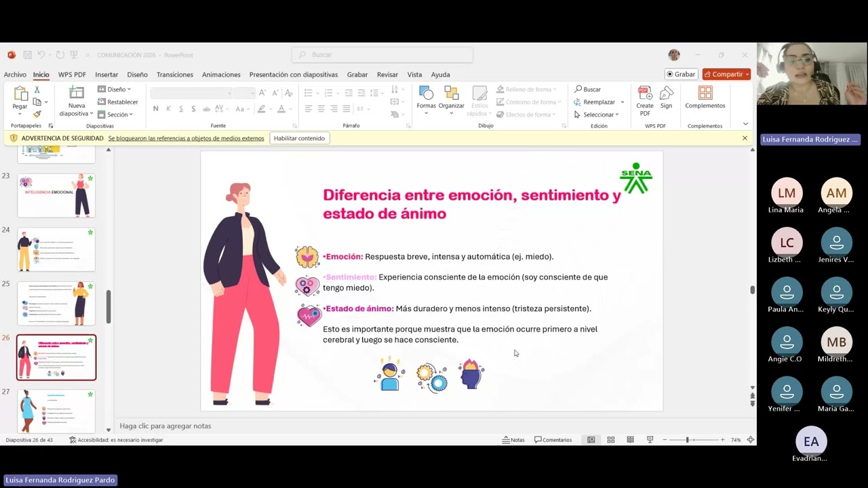Screen dimensions: 868x488
Task: Activate the Format Painter brush icon
Action: pyautogui.click(x=37, y=114)
